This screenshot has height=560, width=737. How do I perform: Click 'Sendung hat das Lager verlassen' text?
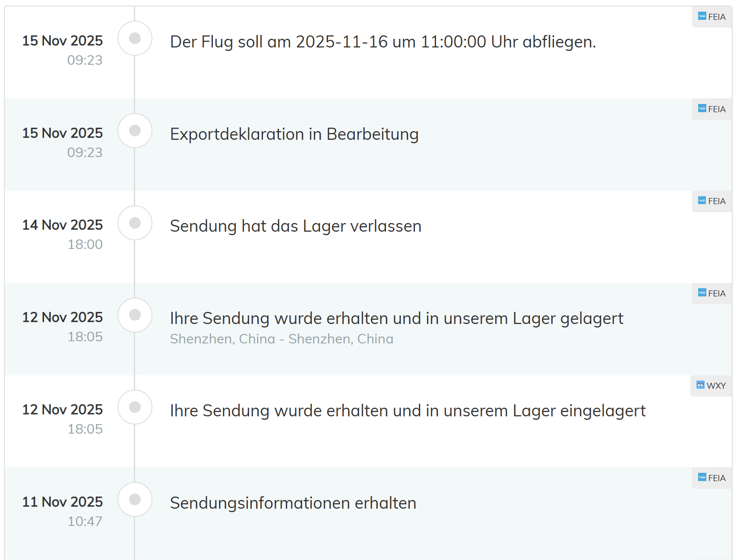click(x=295, y=226)
